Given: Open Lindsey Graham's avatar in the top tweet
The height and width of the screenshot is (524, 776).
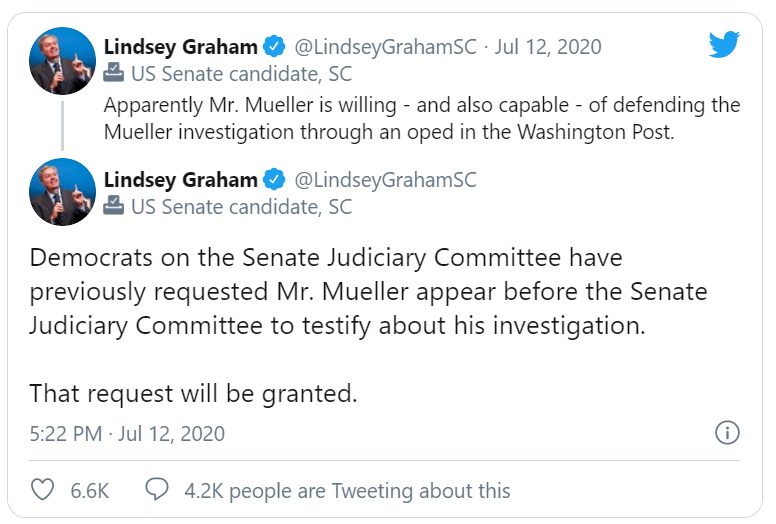Looking at the screenshot, I should pyautogui.click(x=62, y=60).
